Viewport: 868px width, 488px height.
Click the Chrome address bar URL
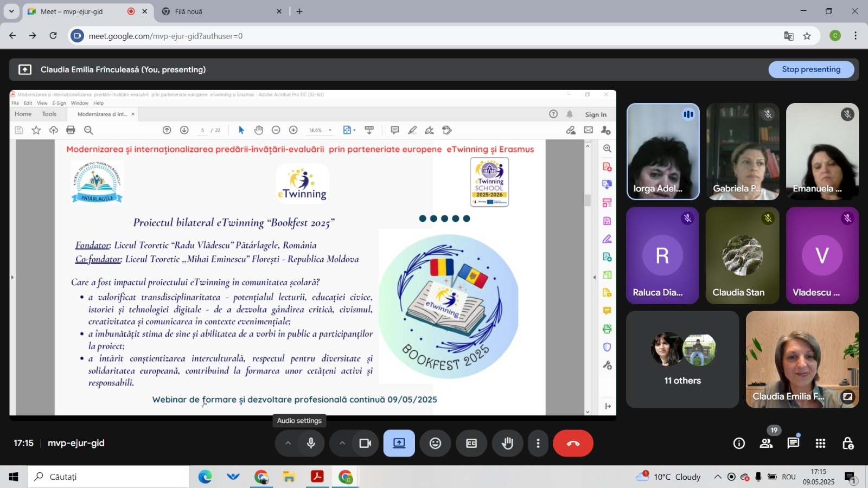165,36
